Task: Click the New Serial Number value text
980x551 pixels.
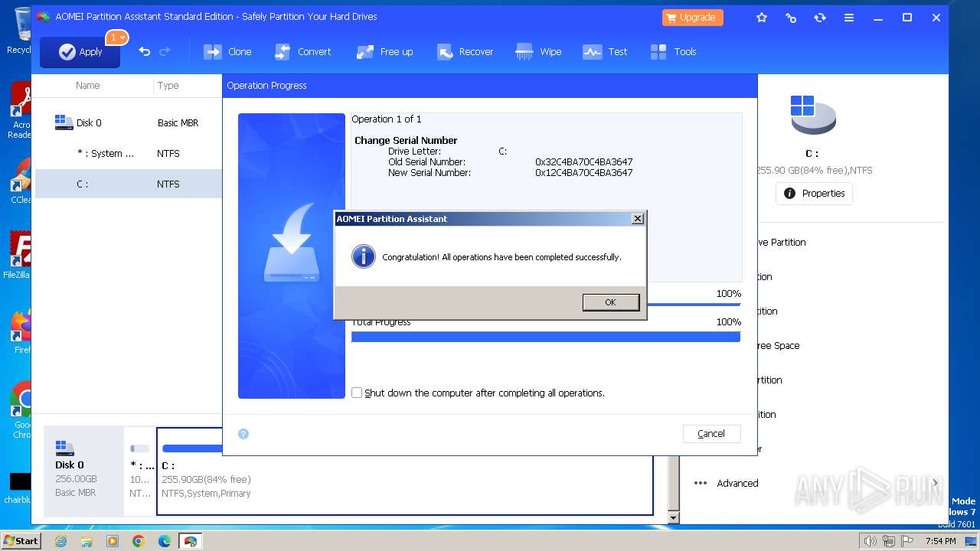Action: pyautogui.click(x=583, y=173)
